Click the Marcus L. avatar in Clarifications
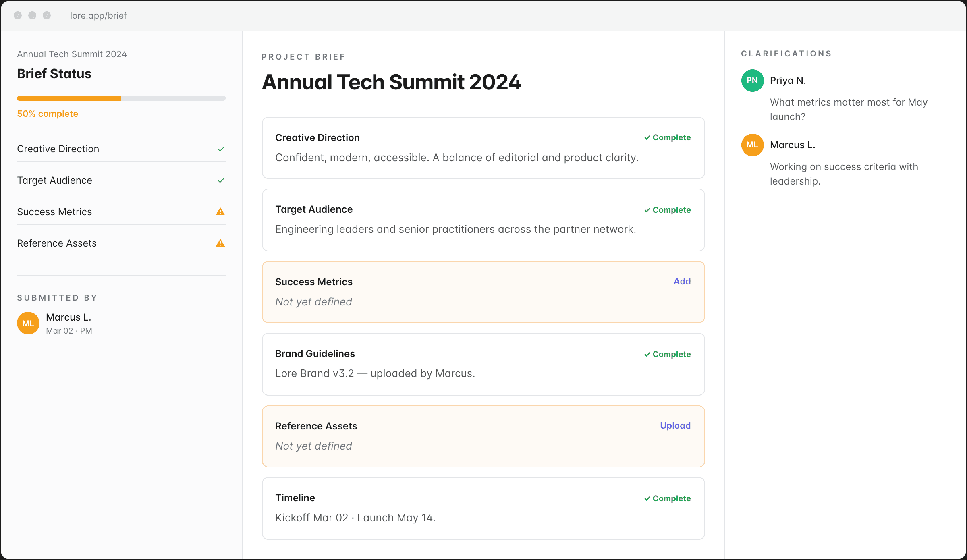 click(x=752, y=145)
